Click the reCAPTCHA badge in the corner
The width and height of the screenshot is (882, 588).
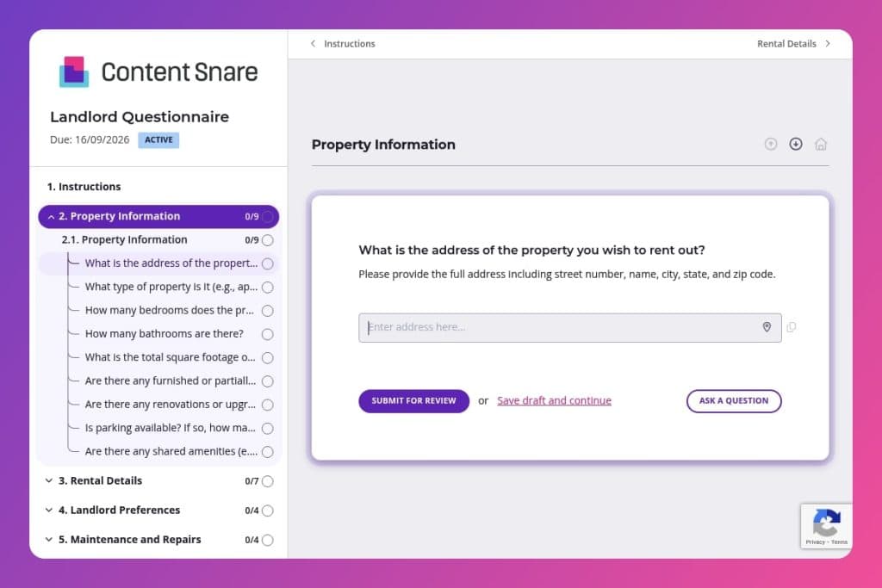point(826,526)
